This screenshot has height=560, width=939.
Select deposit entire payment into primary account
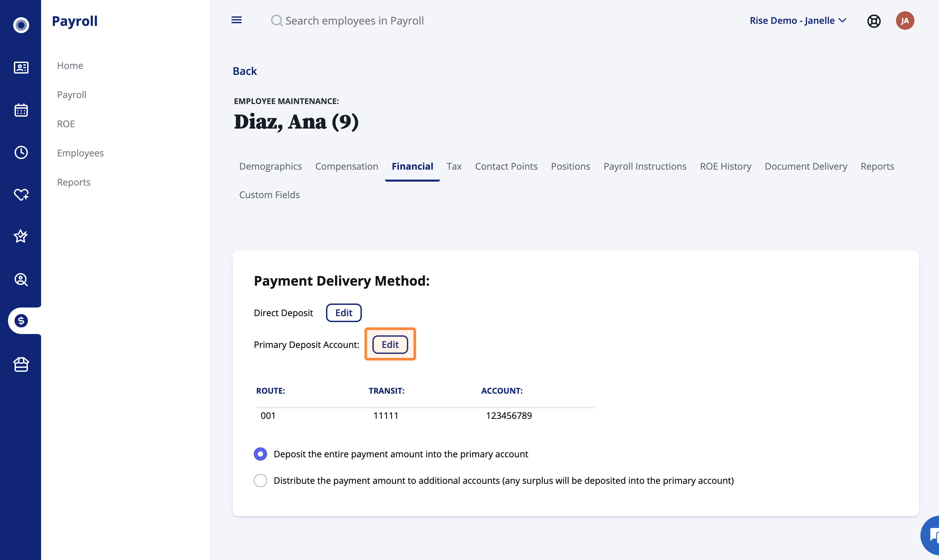[x=261, y=454]
